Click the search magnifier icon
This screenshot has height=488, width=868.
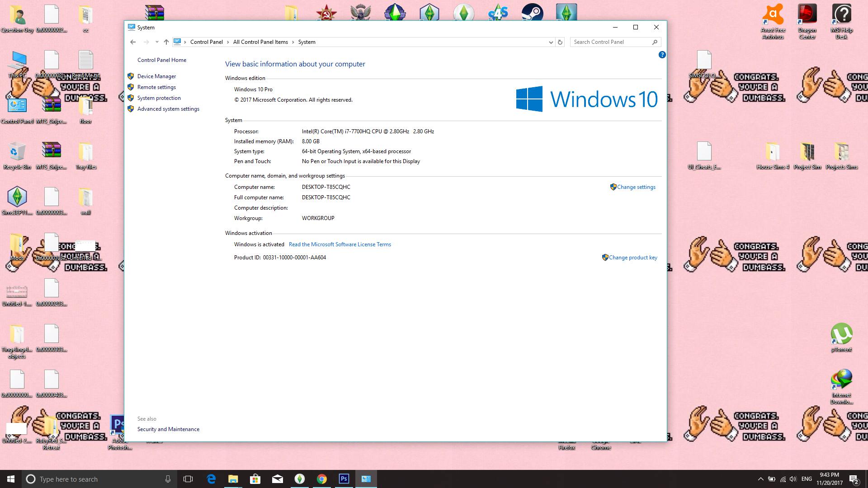tap(655, 42)
